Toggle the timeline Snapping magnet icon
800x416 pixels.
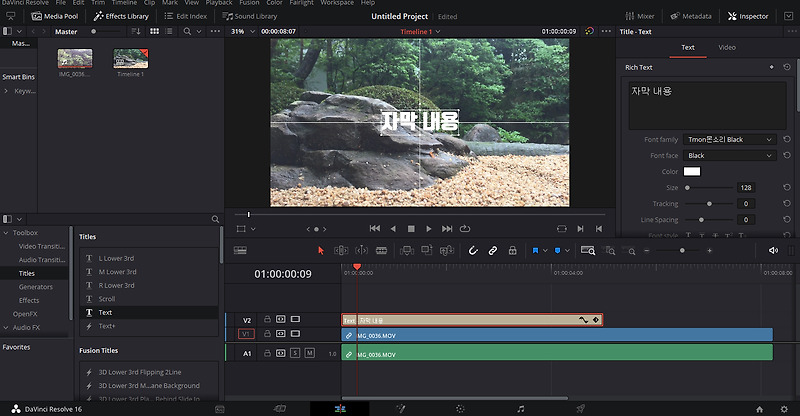pyautogui.click(x=473, y=250)
